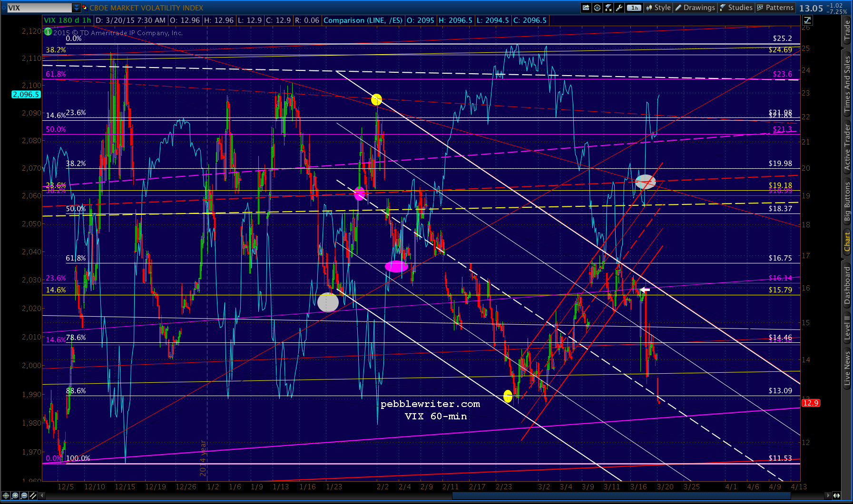The image size is (853, 504).
Task: Open the Dashboard side tab
Action: [x=847, y=285]
